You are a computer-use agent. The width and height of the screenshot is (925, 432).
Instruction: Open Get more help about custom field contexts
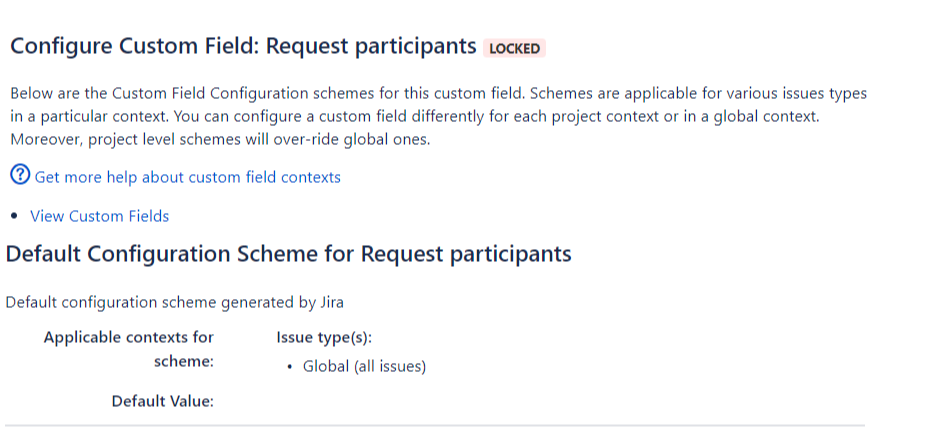[x=187, y=177]
